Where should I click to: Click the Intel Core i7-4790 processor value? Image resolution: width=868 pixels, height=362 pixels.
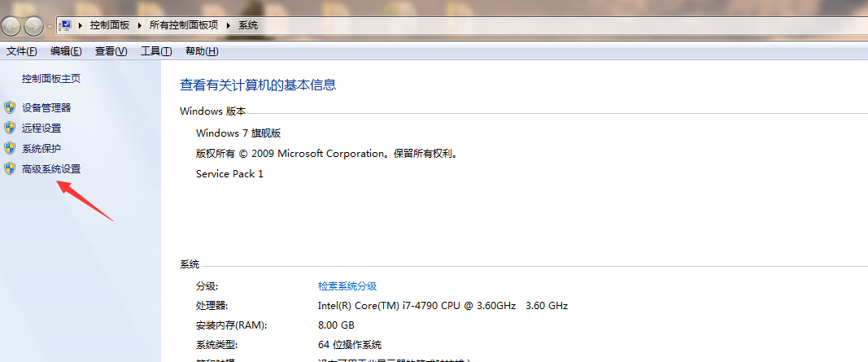(x=443, y=306)
